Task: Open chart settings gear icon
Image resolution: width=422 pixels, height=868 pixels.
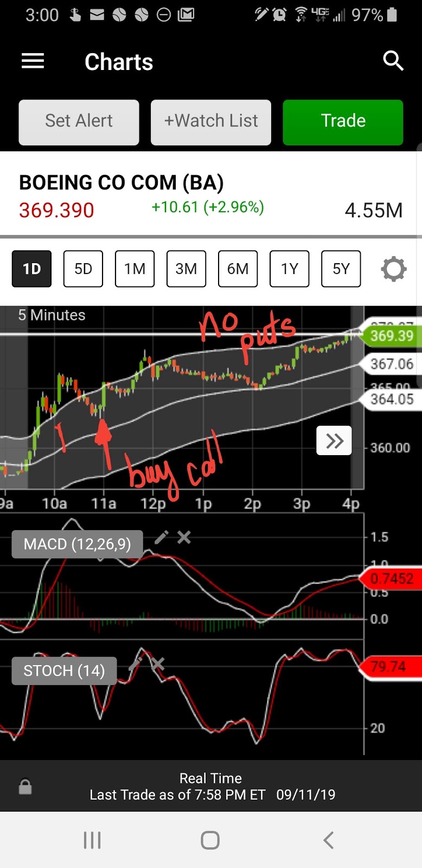Action: [394, 269]
